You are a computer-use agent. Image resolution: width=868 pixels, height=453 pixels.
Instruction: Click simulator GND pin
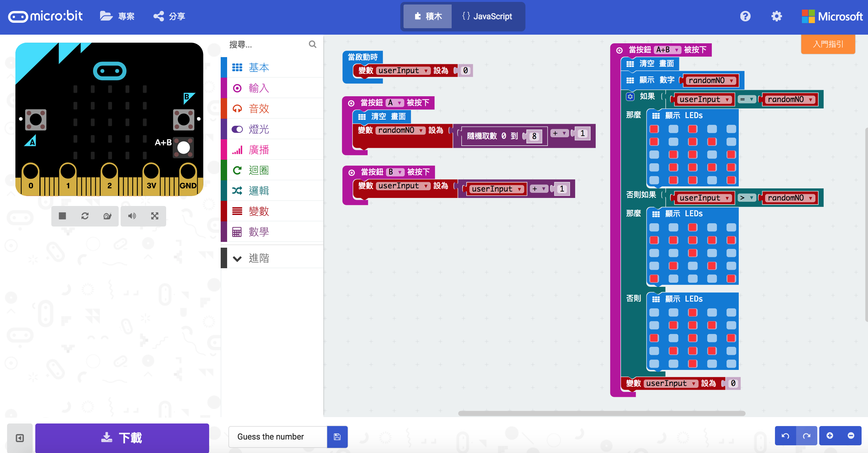tap(188, 179)
